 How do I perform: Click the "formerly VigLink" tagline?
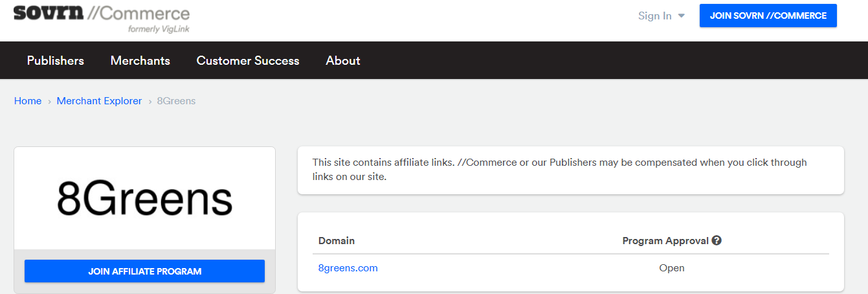(x=159, y=29)
